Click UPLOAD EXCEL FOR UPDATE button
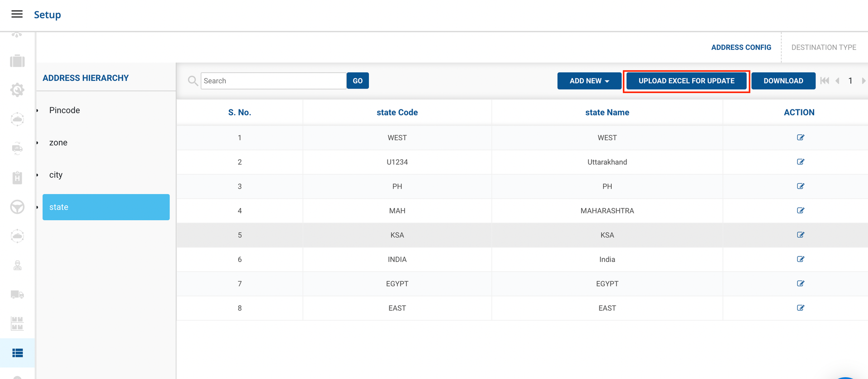 [686, 81]
